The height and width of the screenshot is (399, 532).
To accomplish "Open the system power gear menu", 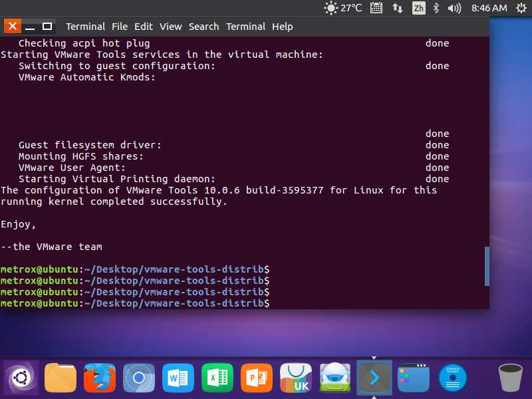I will [x=521, y=8].
